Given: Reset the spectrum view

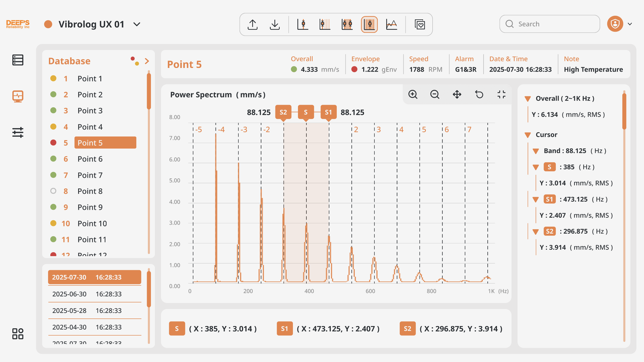Looking at the screenshot, I should pyautogui.click(x=479, y=94).
